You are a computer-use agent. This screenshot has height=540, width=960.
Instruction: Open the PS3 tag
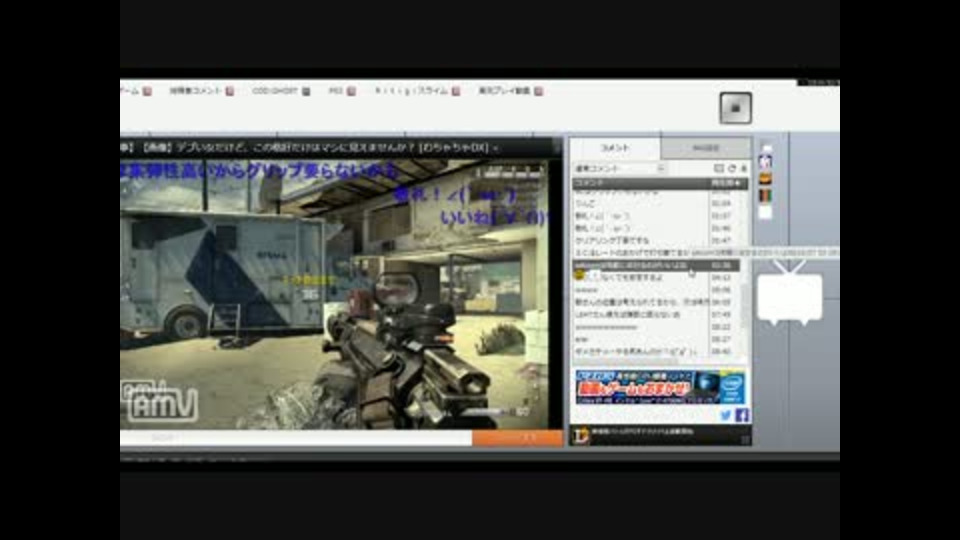point(336,91)
